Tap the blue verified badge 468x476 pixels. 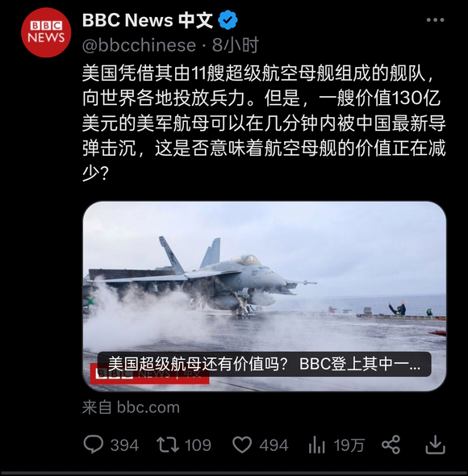tap(228, 20)
